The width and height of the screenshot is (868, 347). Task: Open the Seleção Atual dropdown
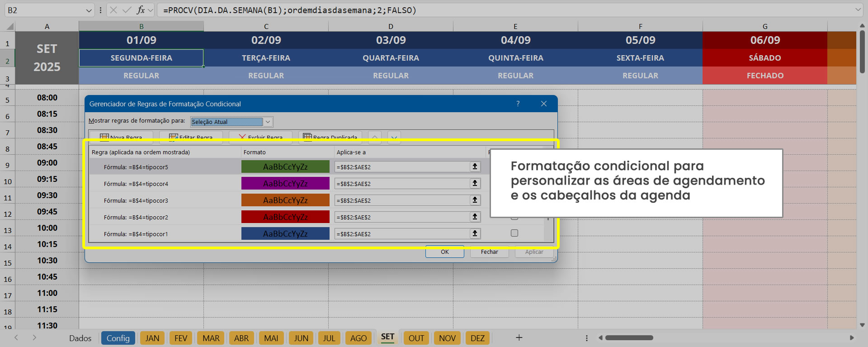pyautogui.click(x=268, y=122)
